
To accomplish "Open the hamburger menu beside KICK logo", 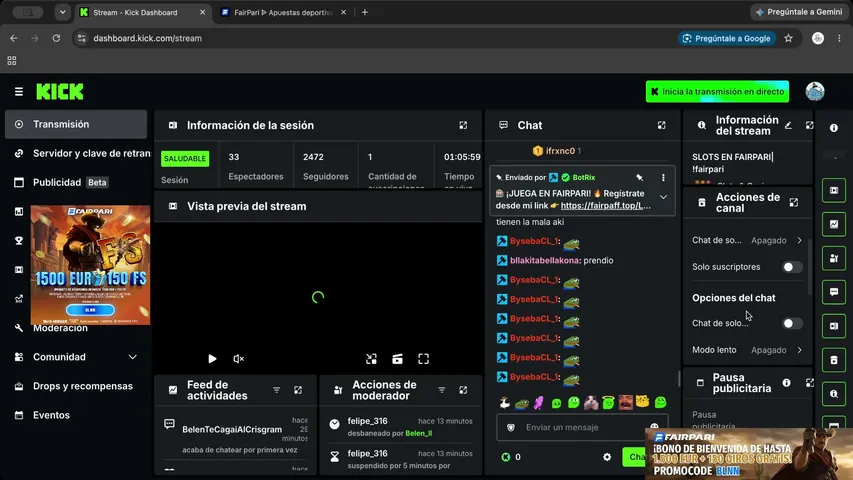I will click(18, 91).
